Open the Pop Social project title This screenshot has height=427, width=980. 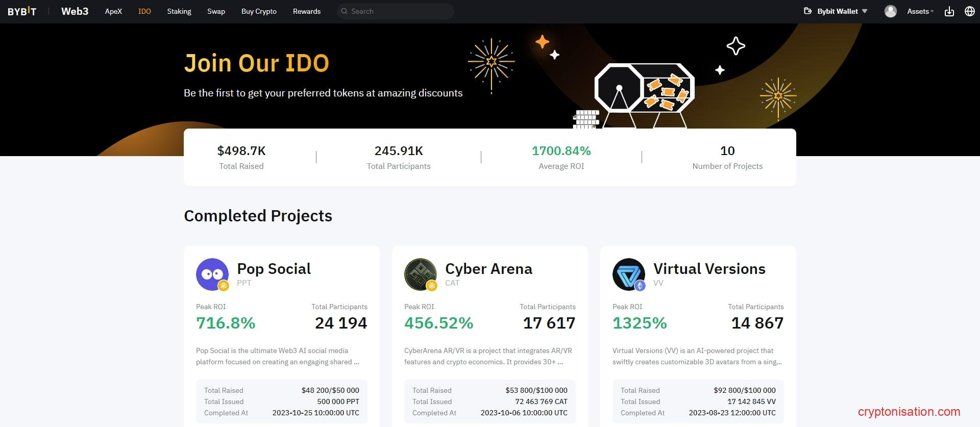pos(274,269)
